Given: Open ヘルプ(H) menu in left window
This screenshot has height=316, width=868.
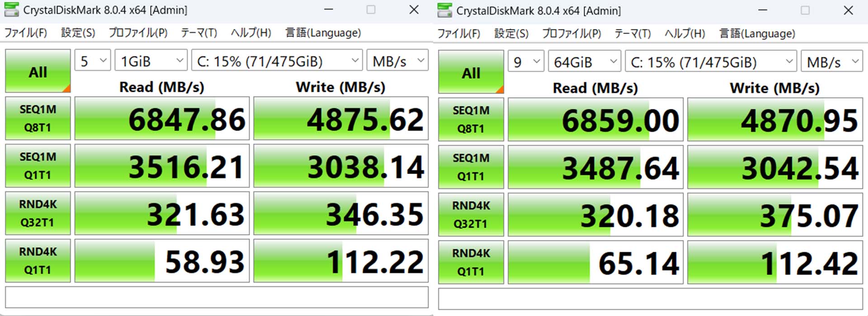Looking at the screenshot, I should (251, 33).
